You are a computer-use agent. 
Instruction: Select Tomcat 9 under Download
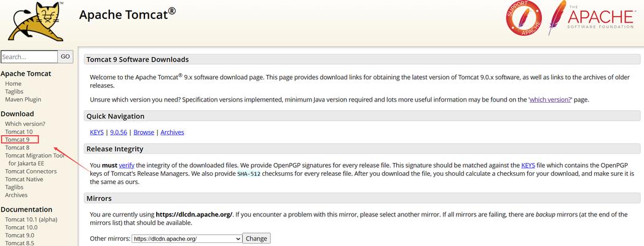(17, 140)
